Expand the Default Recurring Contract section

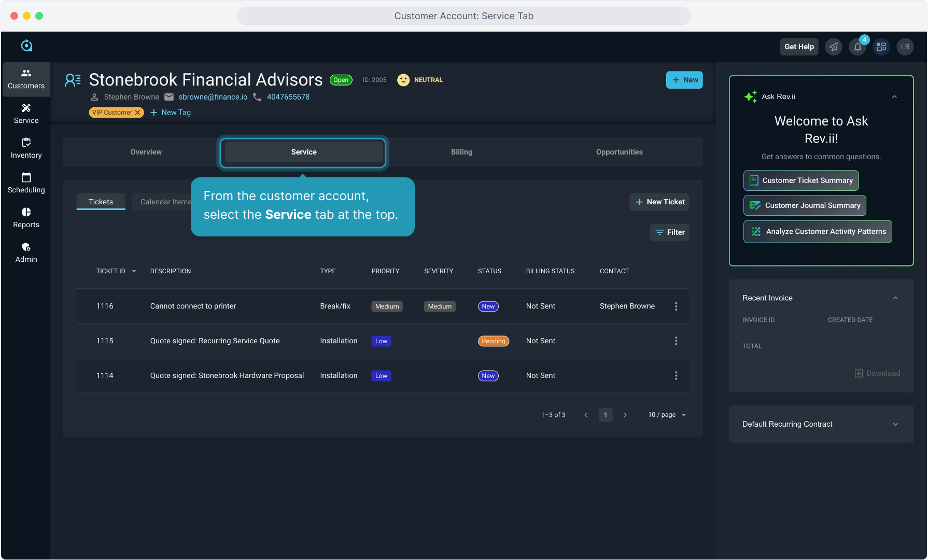coord(895,424)
